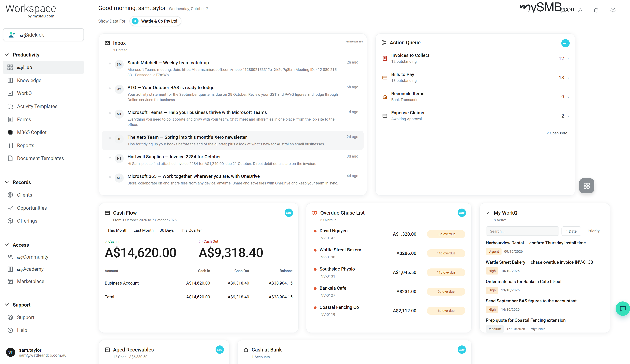Open the sam.taylor user profile avatar
Image resolution: width=630 pixels, height=364 pixels.
[x=10, y=352]
